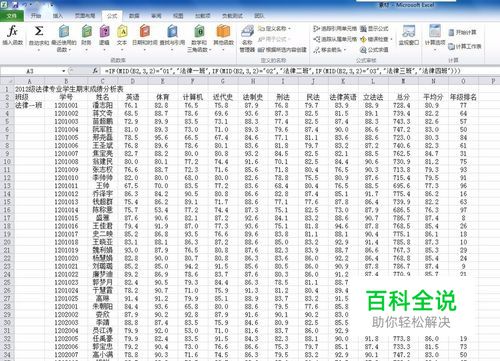Click the Name Box showing A3
Screen dimensions: 500x361
(x=30, y=71)
